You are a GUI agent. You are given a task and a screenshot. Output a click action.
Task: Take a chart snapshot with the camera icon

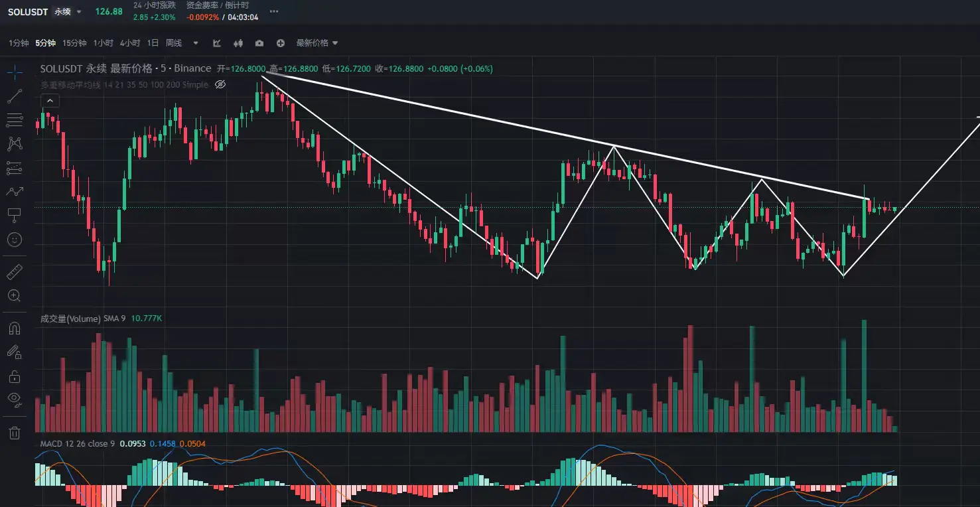pyautogui.click(x=259, y=43)
